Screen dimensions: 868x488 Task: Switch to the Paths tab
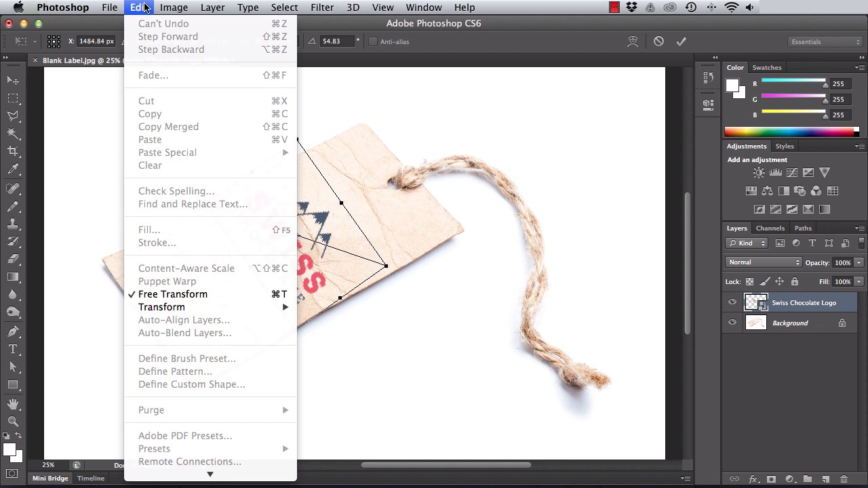coord(803,228)
